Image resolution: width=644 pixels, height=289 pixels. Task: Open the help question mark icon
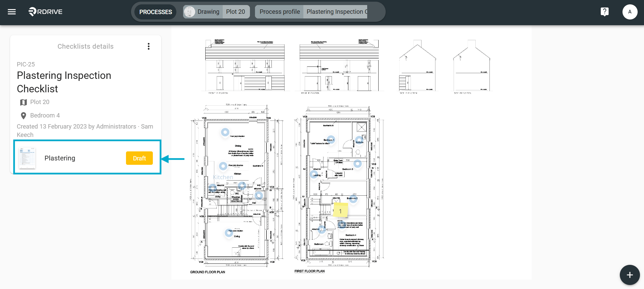604,12
